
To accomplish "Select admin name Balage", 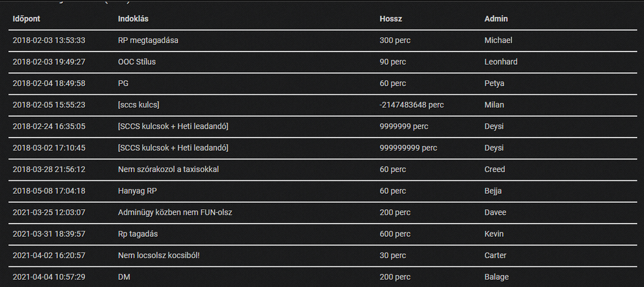I will click(x=496, y=276).
